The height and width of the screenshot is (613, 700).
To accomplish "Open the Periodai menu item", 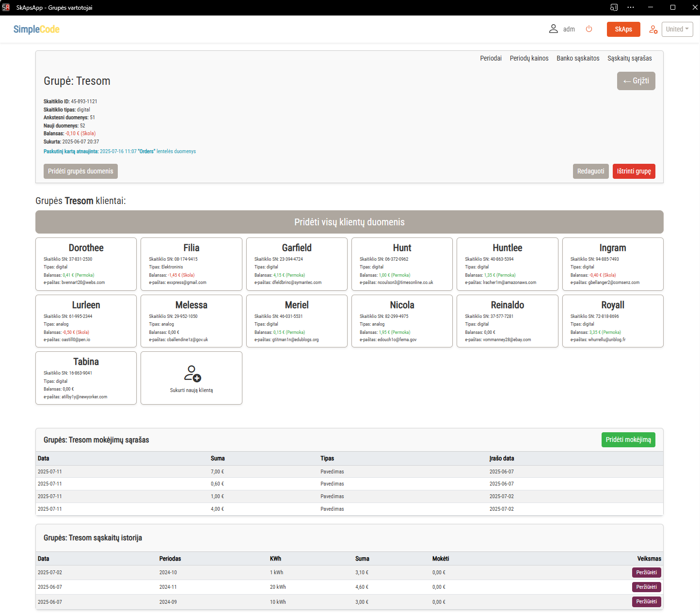I will 491,58.
